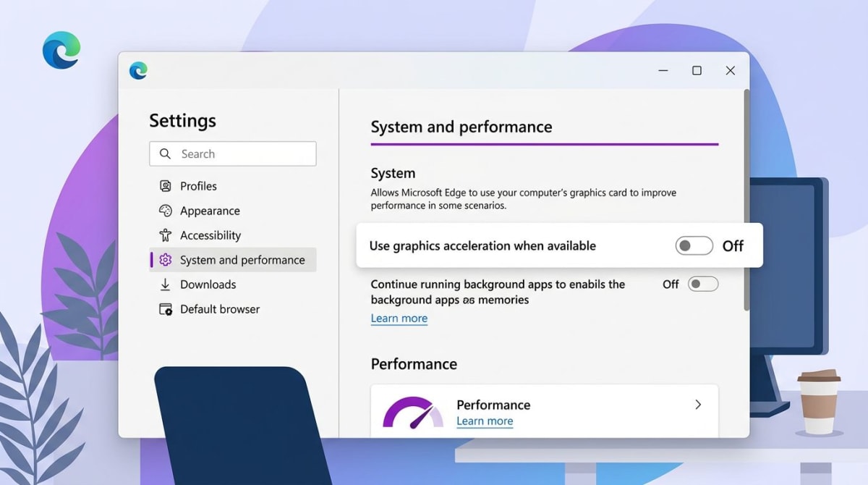Screen dimensions: 868x485
Task: Click Learn more under background apps
Action: pyautogui.click(x=399, y=319)
